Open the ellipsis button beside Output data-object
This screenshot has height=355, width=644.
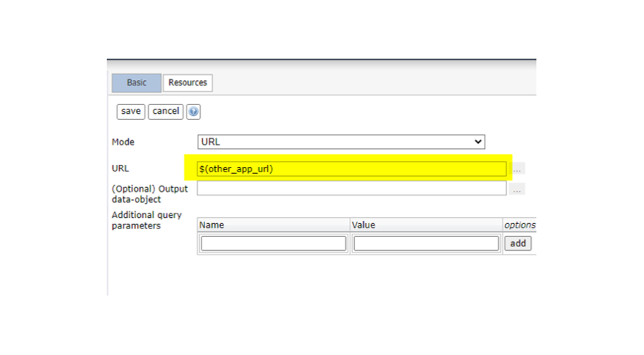(x=517, y=189)
